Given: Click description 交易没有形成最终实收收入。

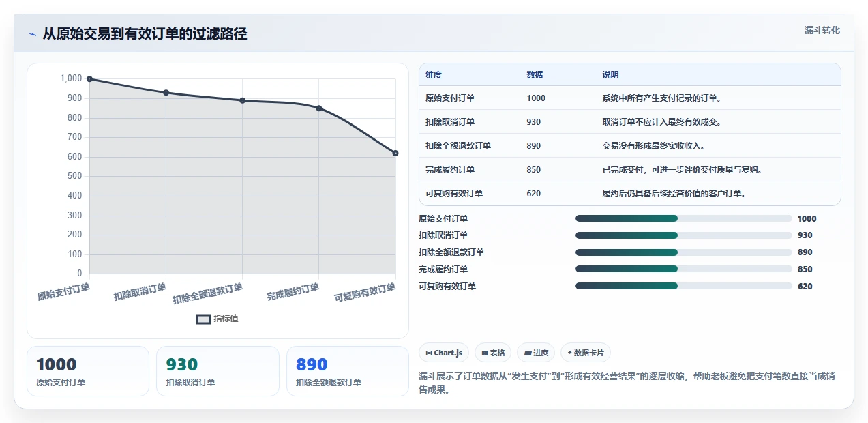Looking at the screenshot, I should click(x=654, y=146).
